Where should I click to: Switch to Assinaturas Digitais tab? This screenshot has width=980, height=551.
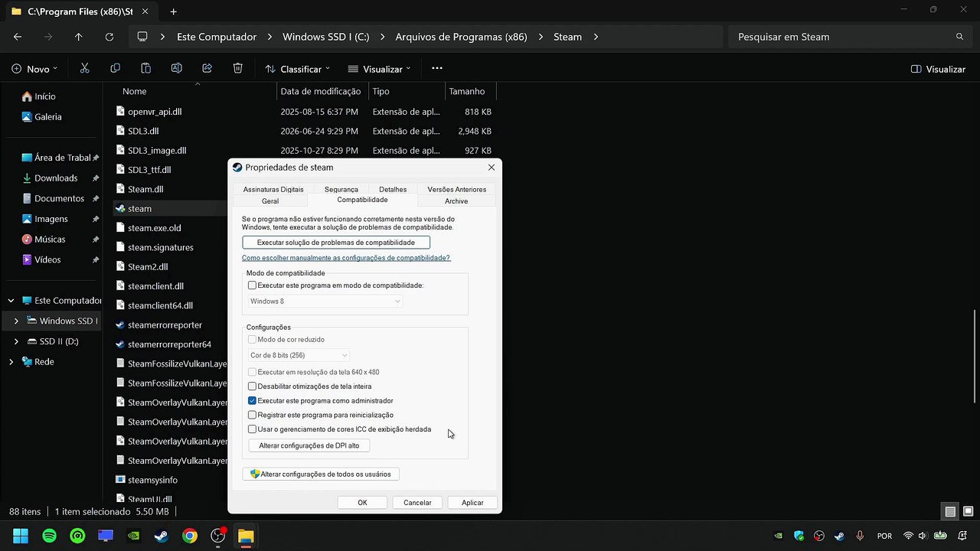[x=273, y=189]
